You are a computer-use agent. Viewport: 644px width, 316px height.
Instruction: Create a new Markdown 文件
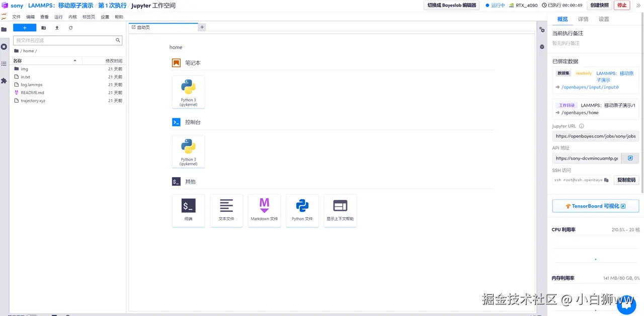[264, 210]
